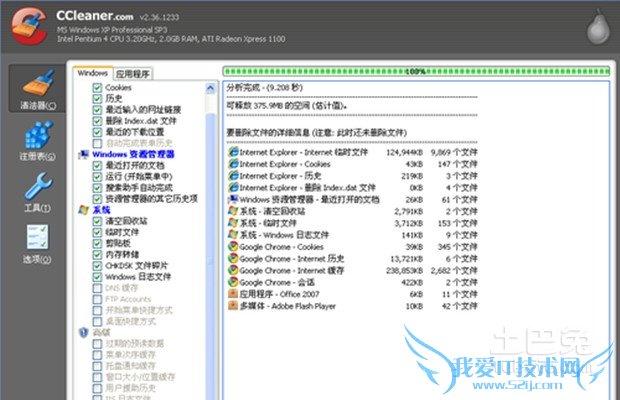The height and width of the screenshot is (400, 620).
Task: Enable the FTP Accounts checkbox
Action: pos(97,299)
